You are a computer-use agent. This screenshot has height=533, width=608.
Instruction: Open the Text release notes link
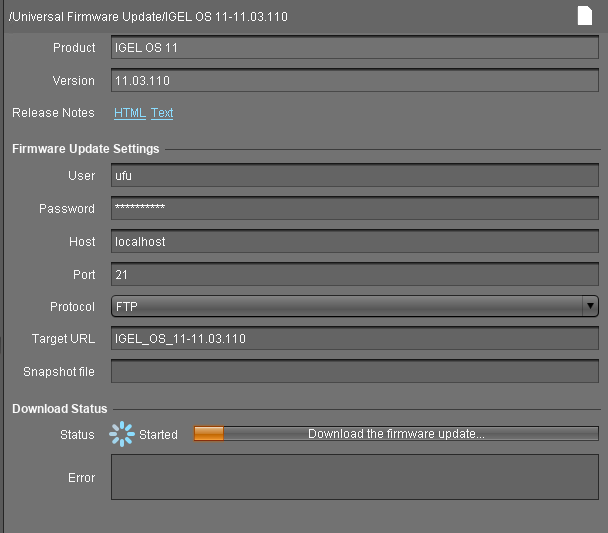tap(162, 113)
